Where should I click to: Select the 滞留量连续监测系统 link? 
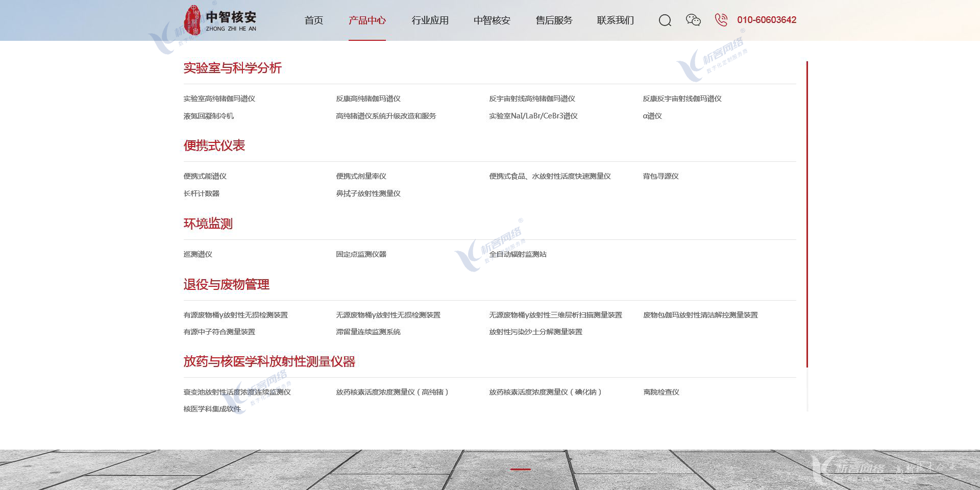(368, 332)
